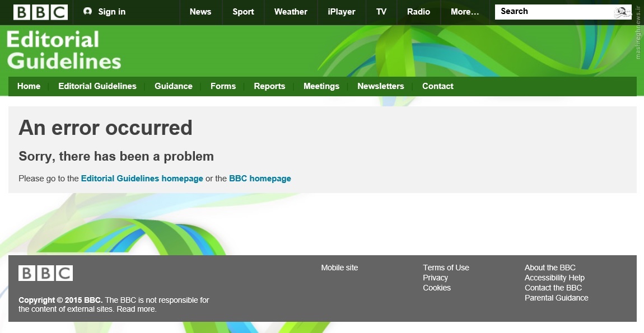This screenshot has width=644, height=333.
Task: Go to Home tab in green menu
Action: pyautogui.click(x=29, y=86)
